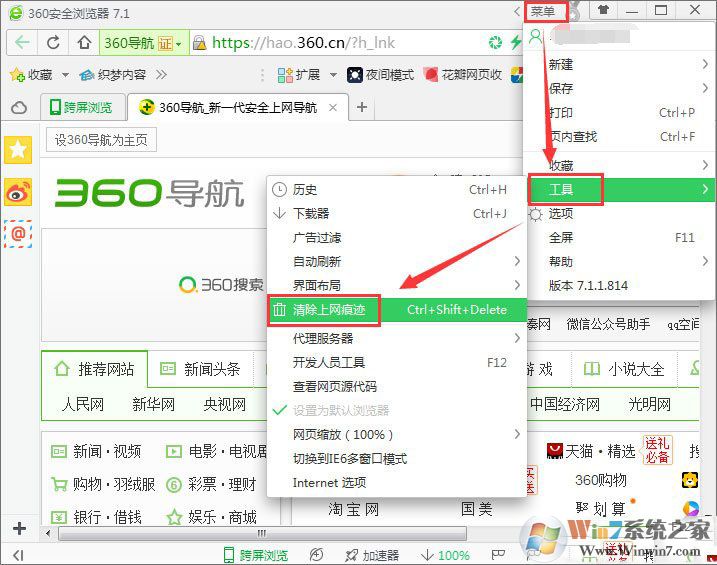Choose 清除上网痕迹 menu item
This screenshot has width=717, height=565.
[x=397, y=310]
